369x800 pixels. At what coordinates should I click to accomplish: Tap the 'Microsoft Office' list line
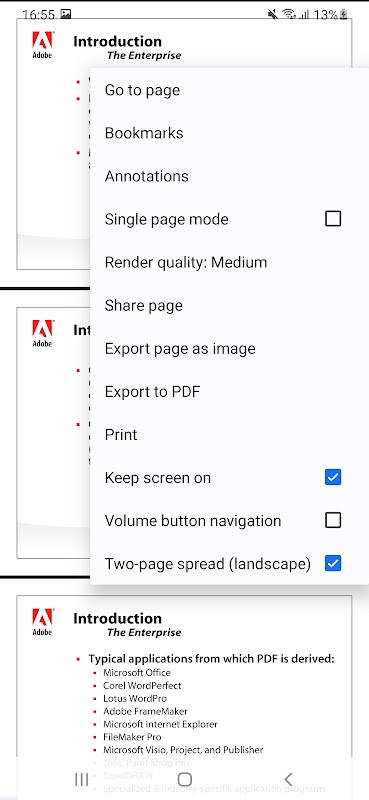137,672
